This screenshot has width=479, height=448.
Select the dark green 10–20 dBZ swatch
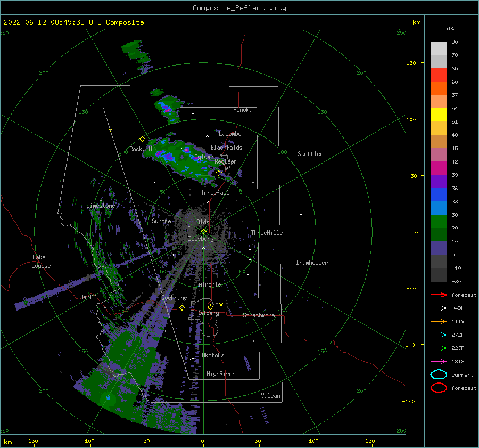click(x=439, y=235)
